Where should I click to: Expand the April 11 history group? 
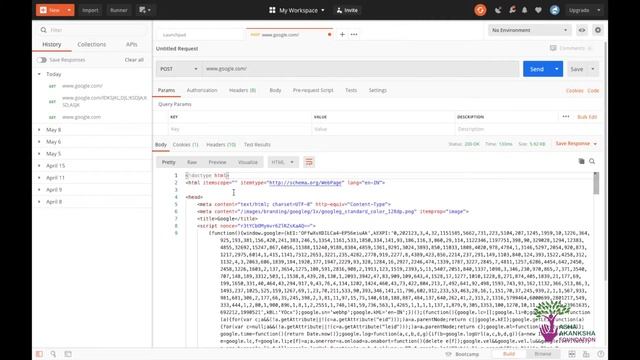coord(39,178)
